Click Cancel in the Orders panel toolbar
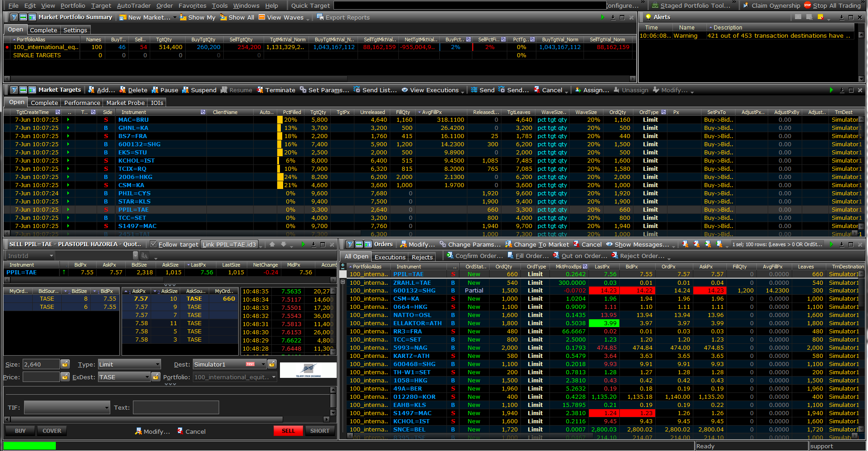The width and height of the screenshot is (868, 451). (587, 244)
